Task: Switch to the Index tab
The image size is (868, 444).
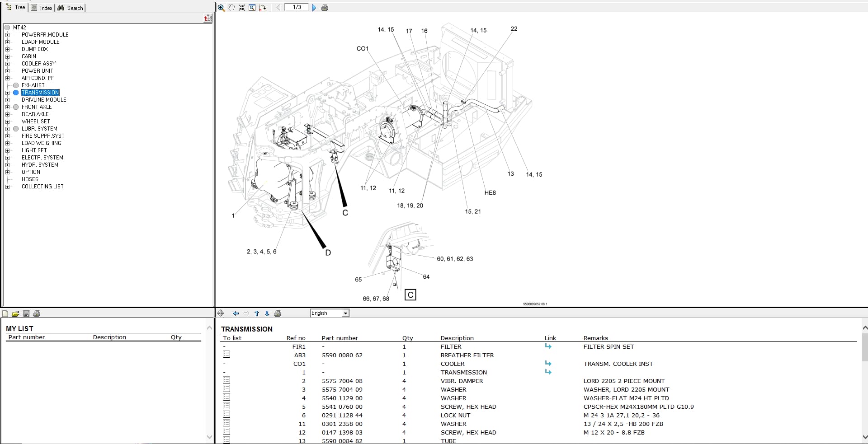Action: (x=42, y=8)
